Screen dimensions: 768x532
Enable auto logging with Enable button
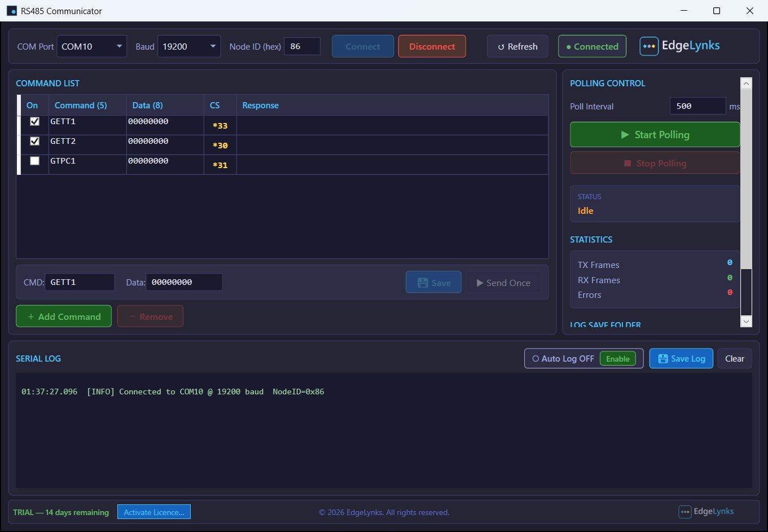point(618,359)
